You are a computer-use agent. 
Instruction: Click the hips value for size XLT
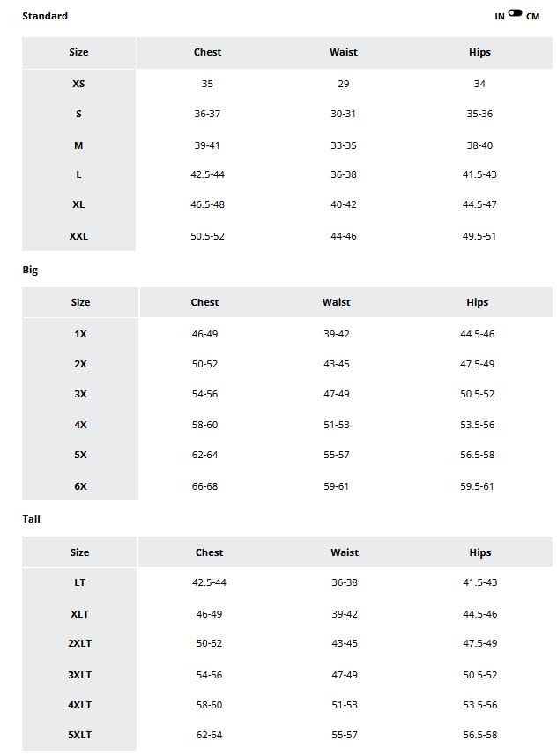coord(480,613)
